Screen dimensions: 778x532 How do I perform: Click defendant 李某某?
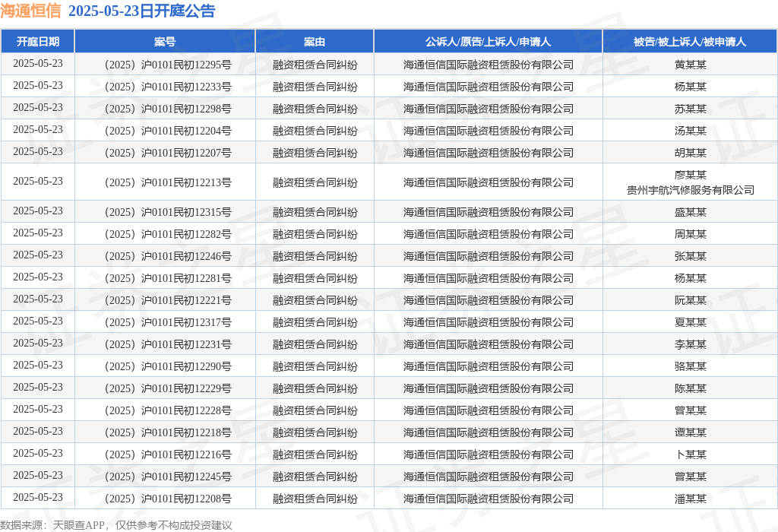tap(690, 344)
